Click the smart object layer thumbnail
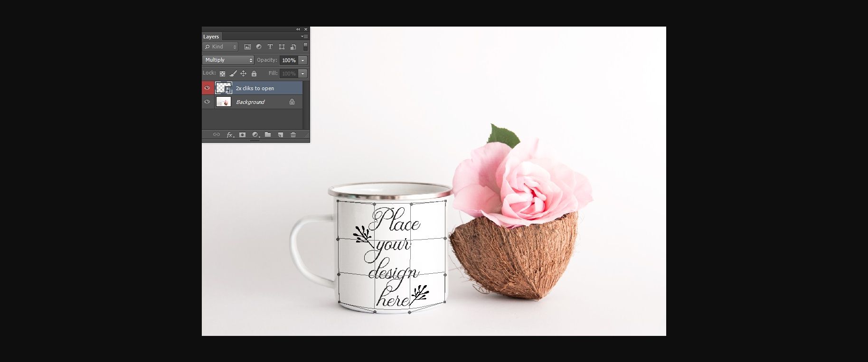Viewport: 868px width, 362px height. tap(224, 88)
